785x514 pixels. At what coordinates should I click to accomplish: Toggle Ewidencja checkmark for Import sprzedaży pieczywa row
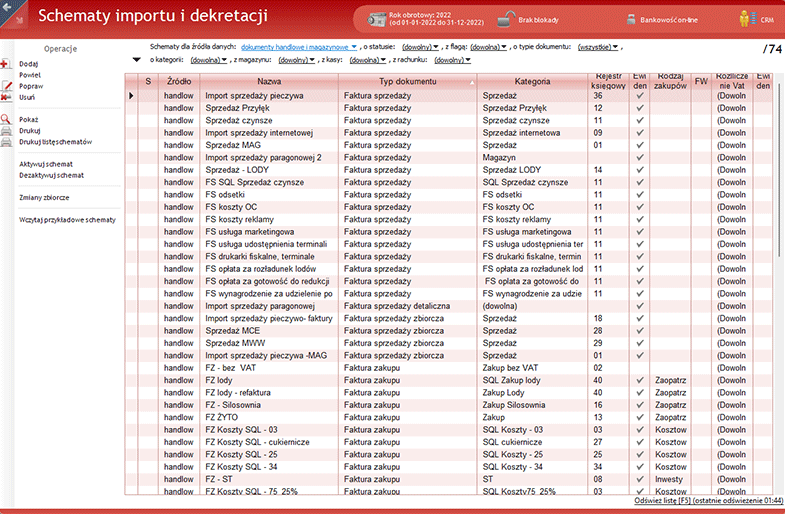click(x=639, y=96)
